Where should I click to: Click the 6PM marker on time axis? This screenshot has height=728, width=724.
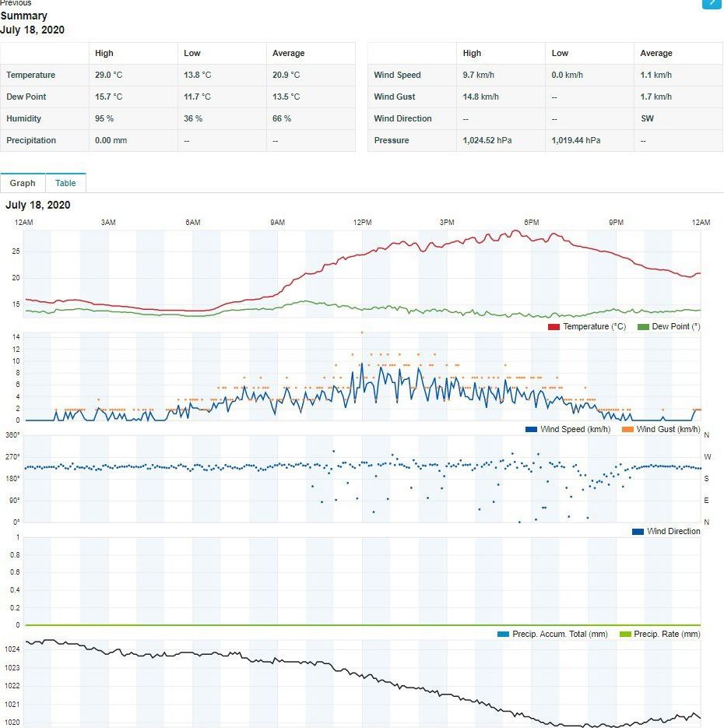[x=532, y=223]
